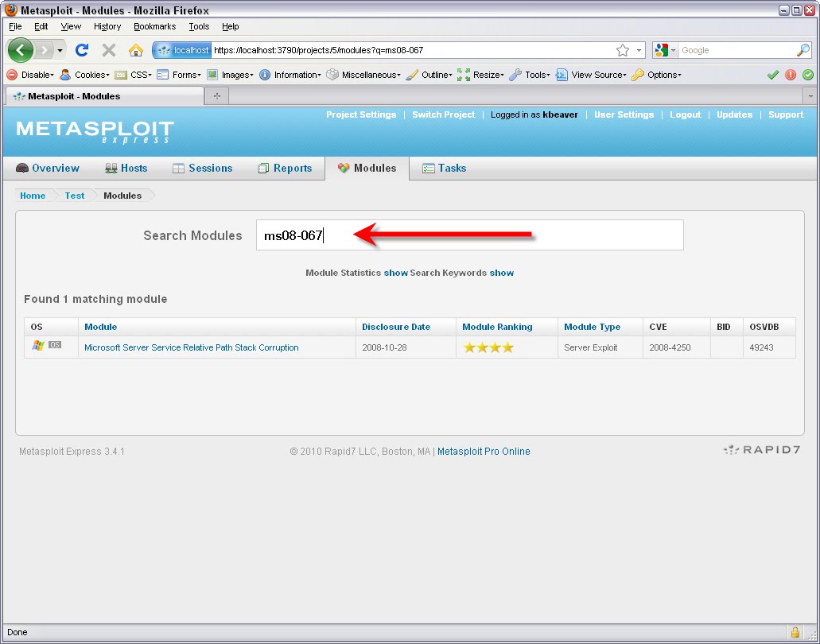
Task: Open the Options toolbar dropdown
Action: [656, 75]
